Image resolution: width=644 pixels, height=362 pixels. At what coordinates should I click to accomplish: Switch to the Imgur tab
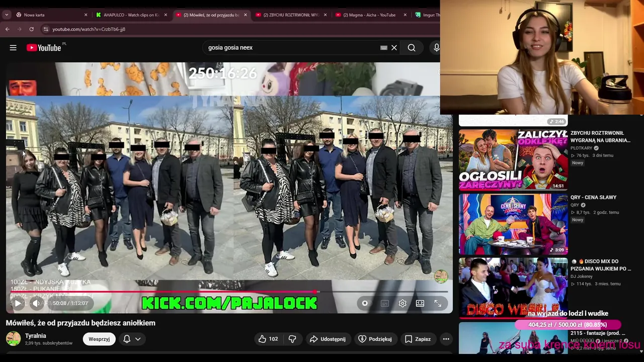tap(427, 15)
